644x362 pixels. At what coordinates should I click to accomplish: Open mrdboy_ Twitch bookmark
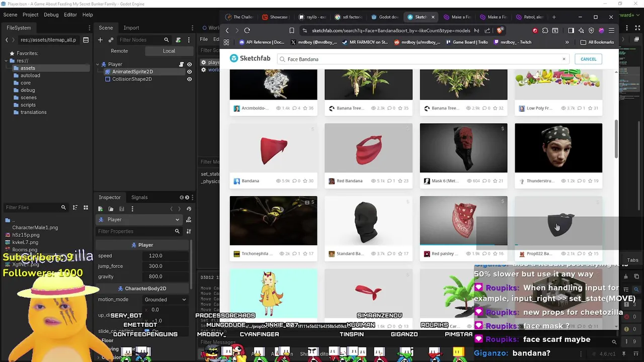512,42
